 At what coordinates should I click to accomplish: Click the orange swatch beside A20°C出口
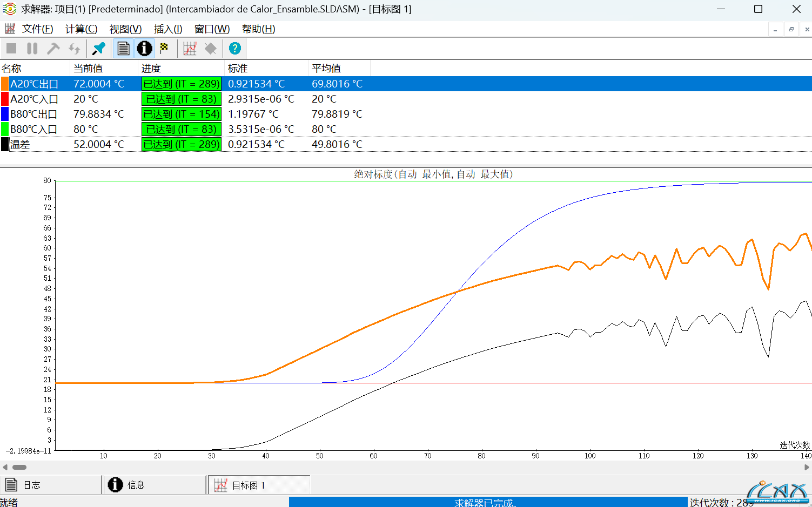tap(5, 84)
